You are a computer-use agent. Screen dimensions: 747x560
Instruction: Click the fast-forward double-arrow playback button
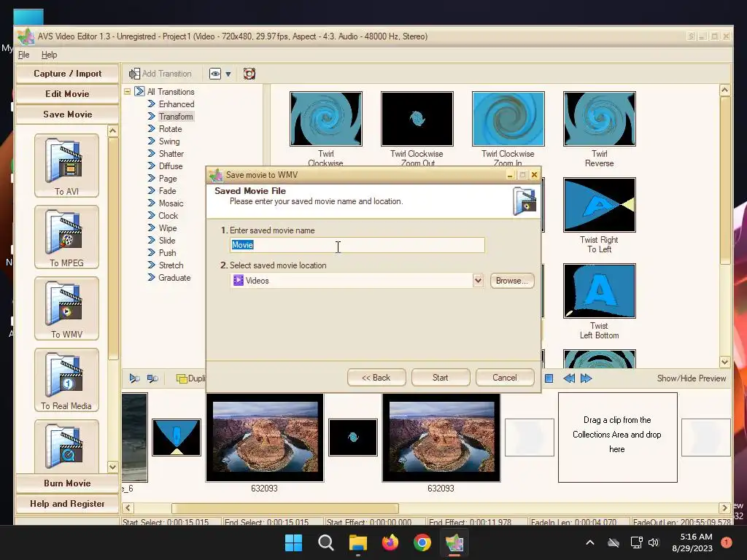[x=586, y=378]
